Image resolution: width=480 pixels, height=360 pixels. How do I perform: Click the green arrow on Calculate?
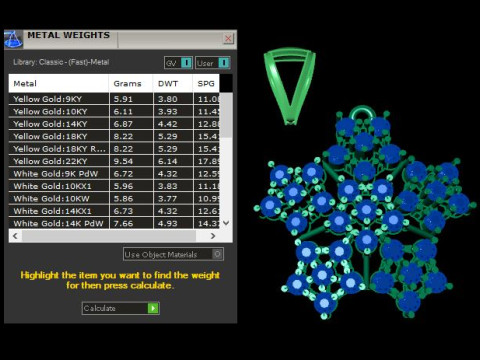(x=153, y=308)
